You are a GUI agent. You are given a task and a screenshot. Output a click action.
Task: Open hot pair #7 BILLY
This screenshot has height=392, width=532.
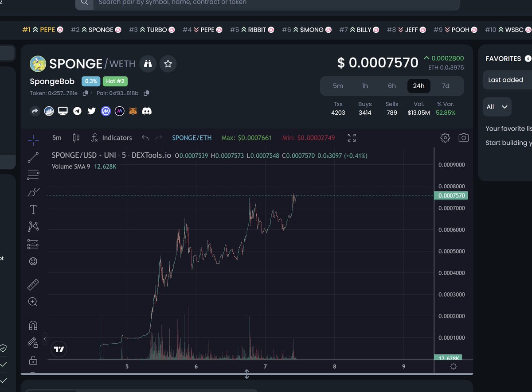(359, 30)
